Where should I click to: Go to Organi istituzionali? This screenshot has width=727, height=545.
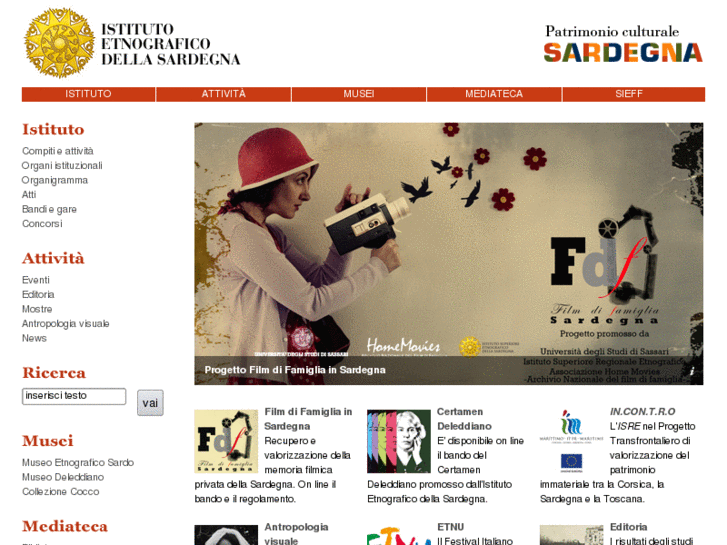pyautogui.click(x=62, y=166)
